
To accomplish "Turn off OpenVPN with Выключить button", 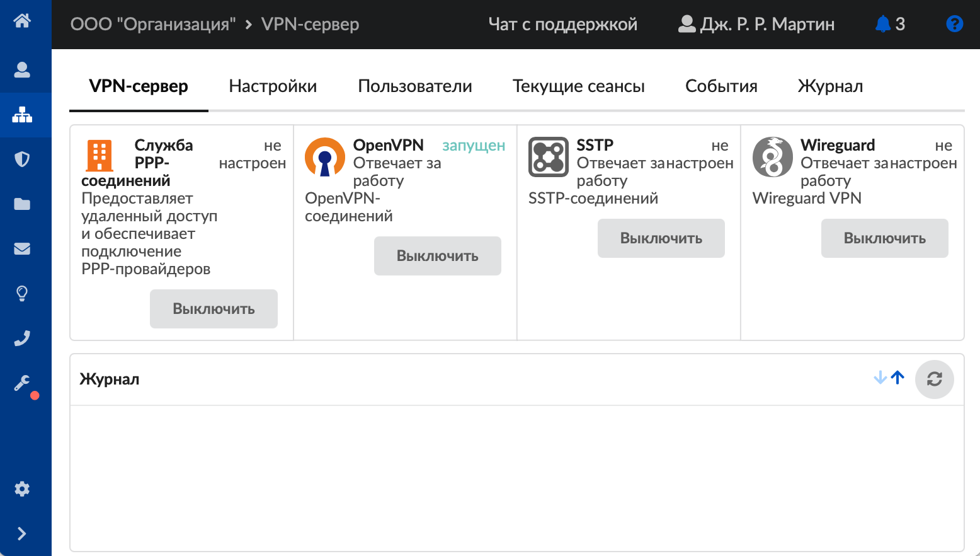I will 437,256.
